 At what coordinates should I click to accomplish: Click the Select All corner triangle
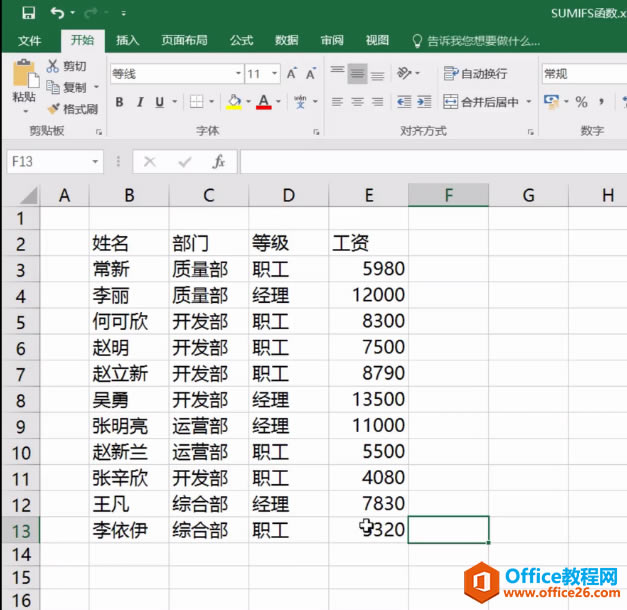[x=28, y=195]
